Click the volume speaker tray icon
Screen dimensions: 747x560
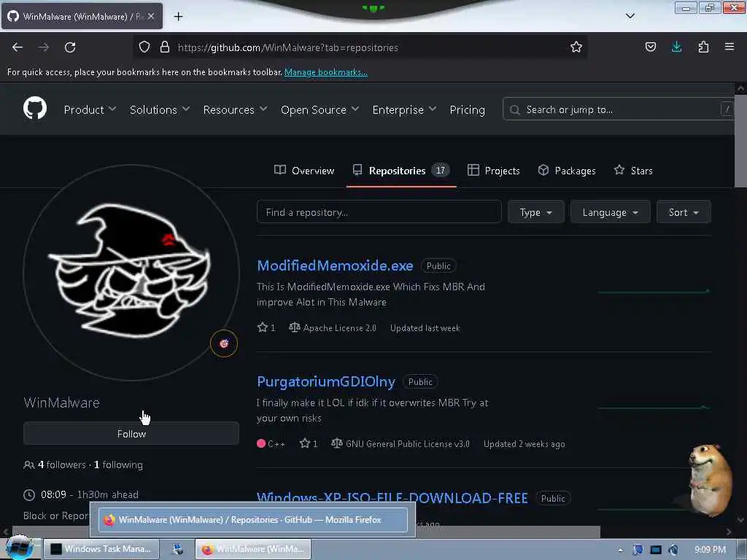673,550
